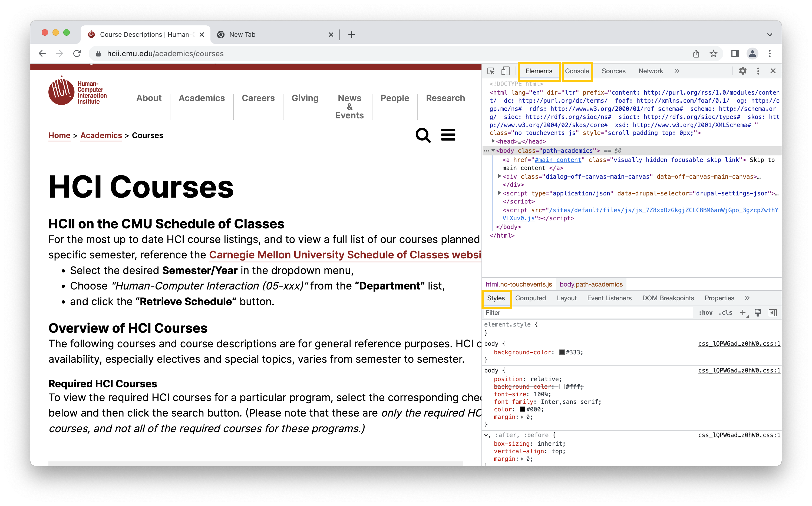Click the share page icon
Screen dimensions: 812x506
click(x=696, y=54)
